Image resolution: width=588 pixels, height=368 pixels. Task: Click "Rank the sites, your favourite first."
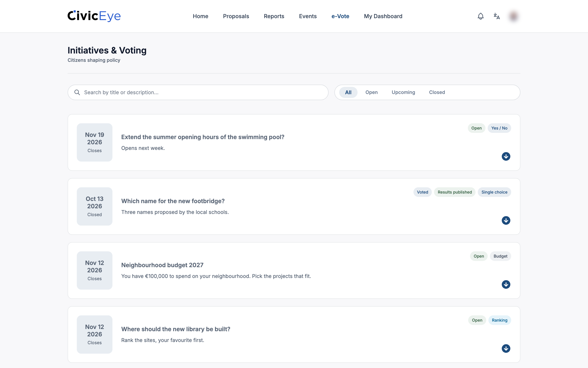163,340
